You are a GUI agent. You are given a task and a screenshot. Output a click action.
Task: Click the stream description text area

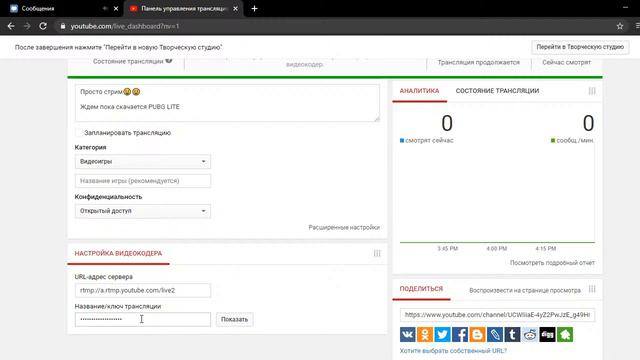(x=227, y=103)
